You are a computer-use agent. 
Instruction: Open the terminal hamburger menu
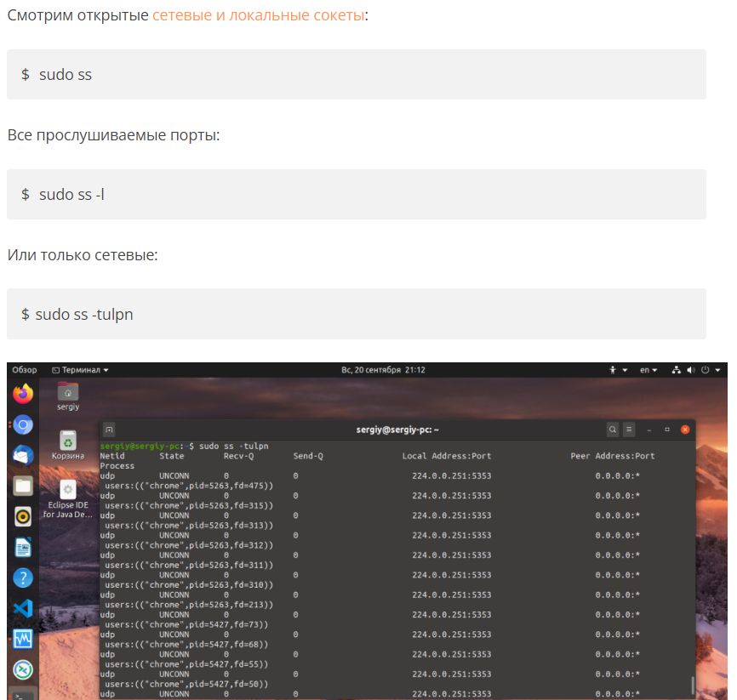629,430
